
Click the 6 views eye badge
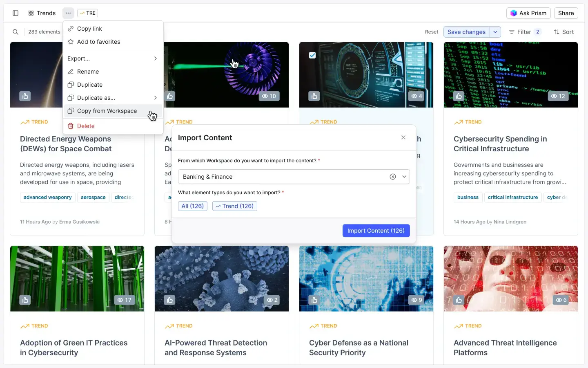pyautogui.click(x=561, y=300)
